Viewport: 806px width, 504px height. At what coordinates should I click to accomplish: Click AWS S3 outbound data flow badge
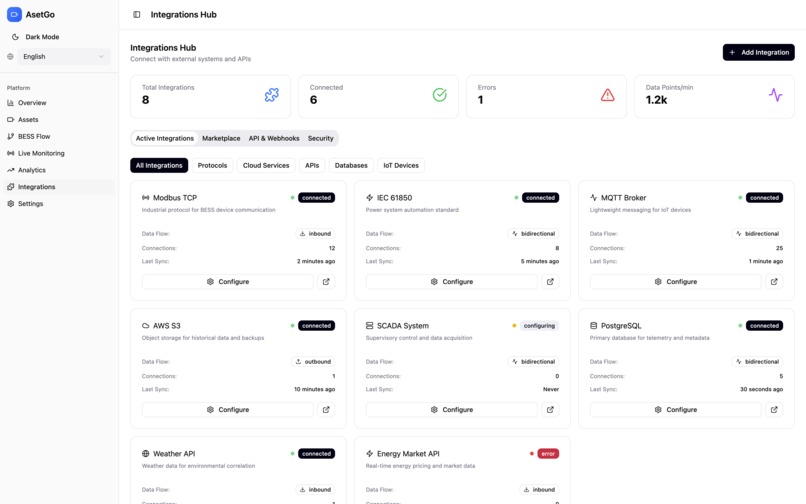pyautogui.click(x=313, y=362)
